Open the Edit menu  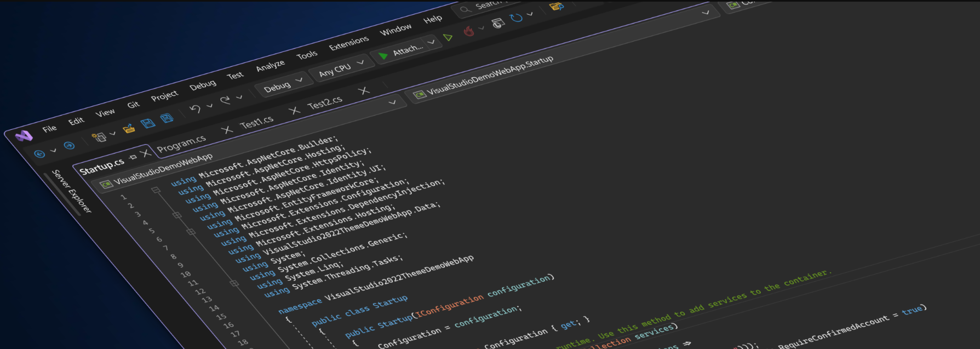(76, 121)
